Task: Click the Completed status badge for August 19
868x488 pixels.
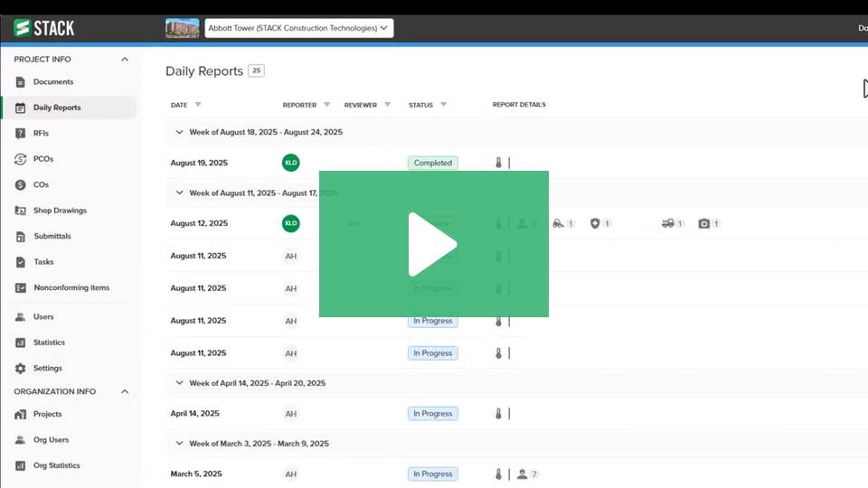Action: click(433, 164)
